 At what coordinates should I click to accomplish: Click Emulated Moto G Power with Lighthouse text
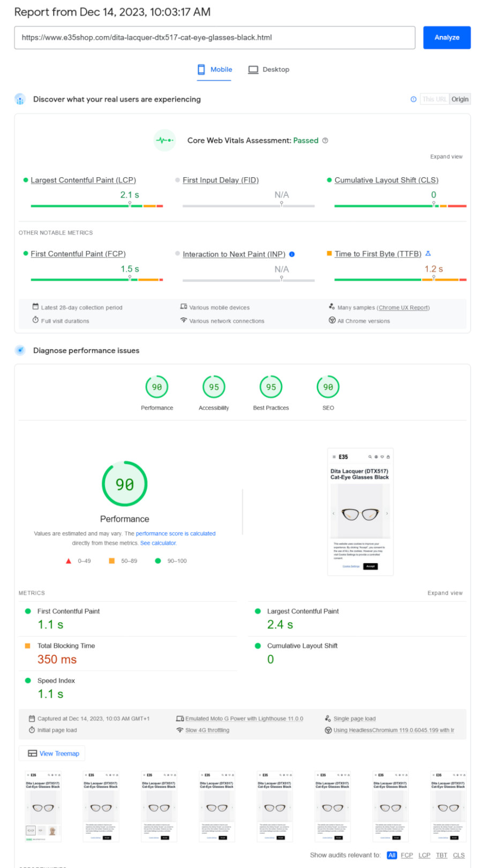coord(244,719)
